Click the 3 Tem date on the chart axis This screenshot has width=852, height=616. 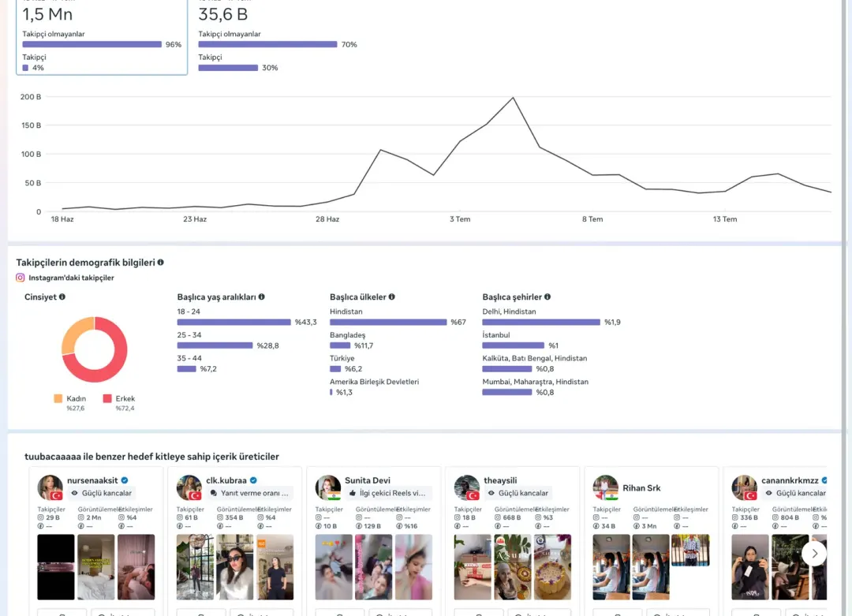460,219
